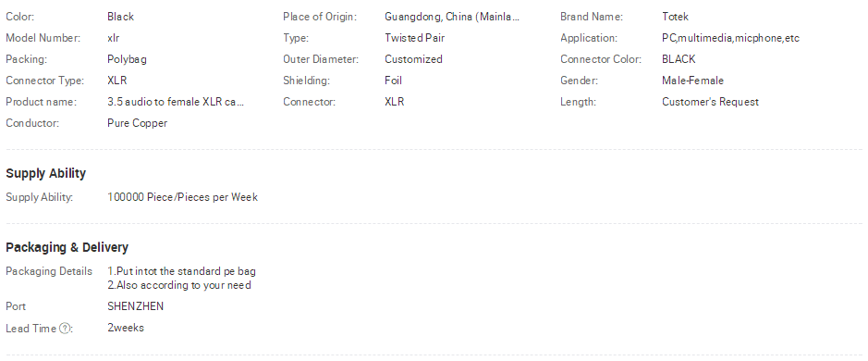Click the Brand Name value 'Totek'
Viewport: 868px width, 361px height.
tap(676, 17)
